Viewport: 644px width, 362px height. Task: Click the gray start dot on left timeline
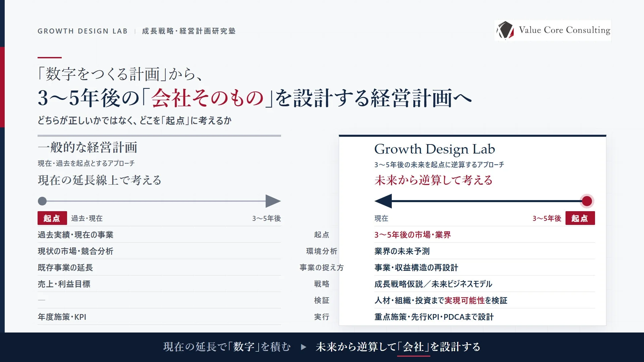click(42, 201)
